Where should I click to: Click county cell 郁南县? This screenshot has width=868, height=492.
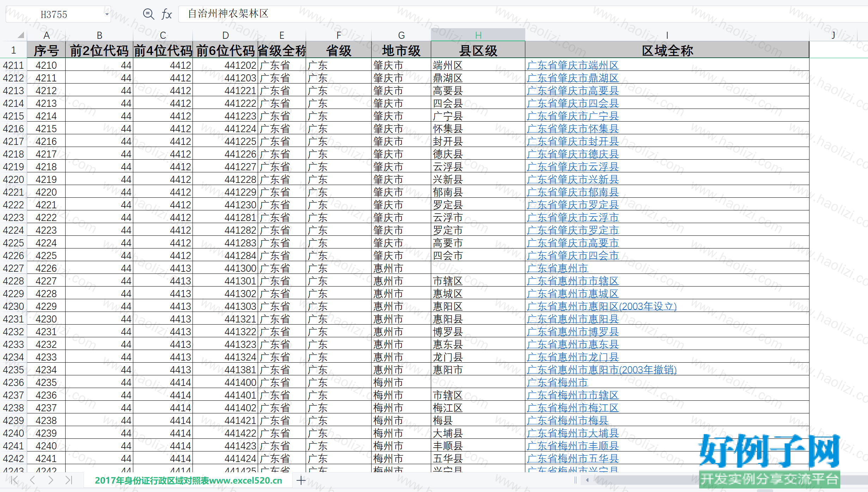pyautogui.click(x=478, y=192)
